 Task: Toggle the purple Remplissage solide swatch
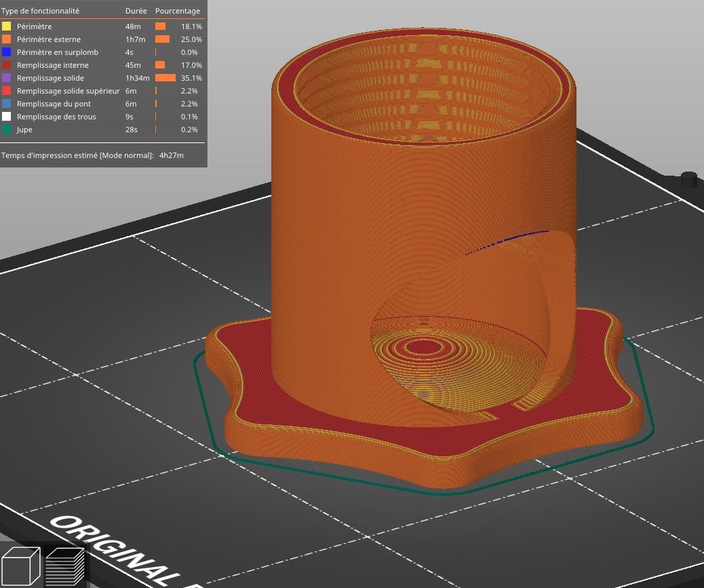(6, 78)
